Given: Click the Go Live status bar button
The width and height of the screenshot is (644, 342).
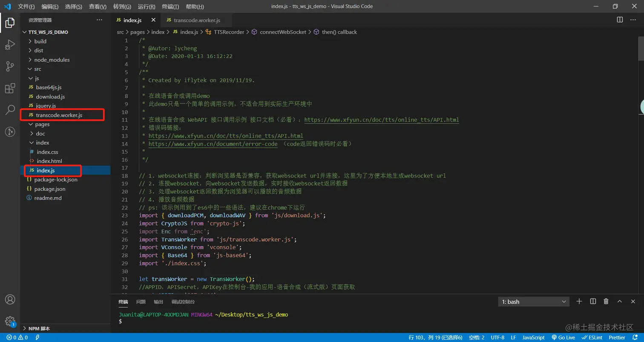Looking at the screenshot, I should (x=563, y=337).
